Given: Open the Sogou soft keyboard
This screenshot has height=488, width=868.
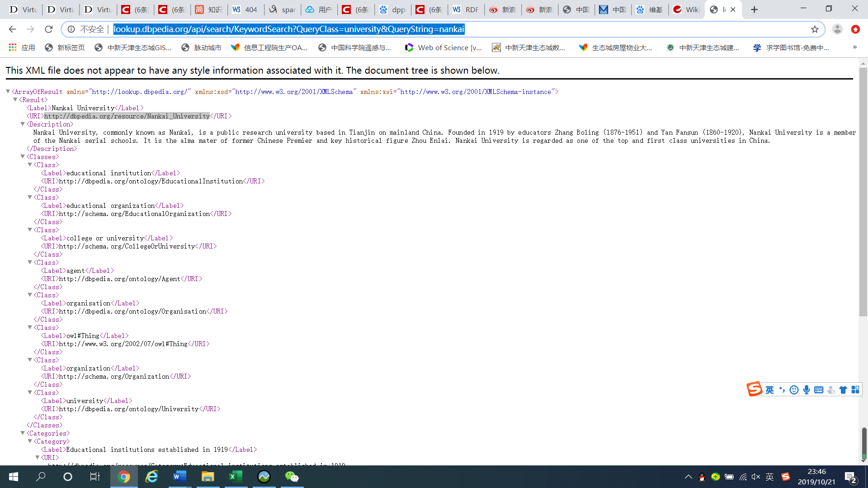Looking at the screenshot, I should pyautogui.click(x=819, y=389).
